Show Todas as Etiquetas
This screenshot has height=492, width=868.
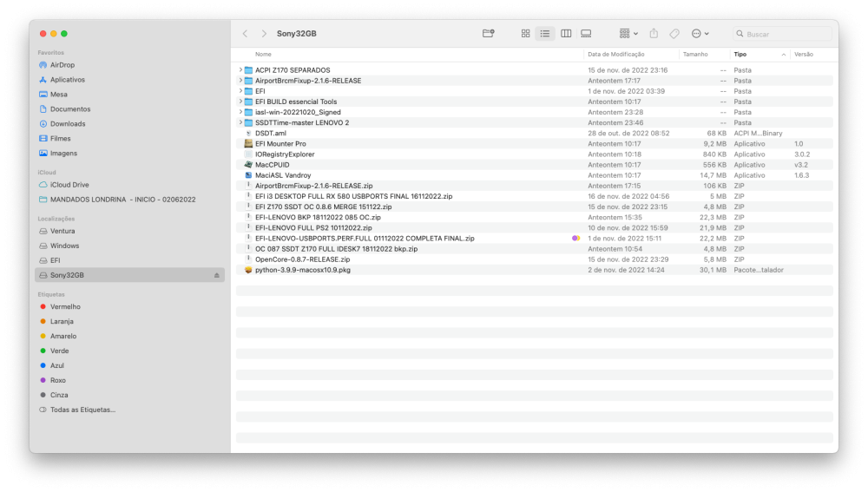tap(82, 410)
